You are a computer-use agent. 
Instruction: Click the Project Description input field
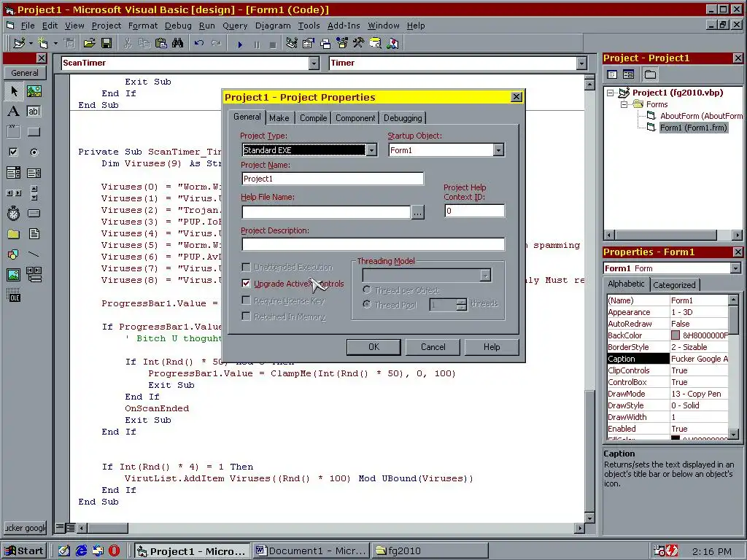pos(373,244)
